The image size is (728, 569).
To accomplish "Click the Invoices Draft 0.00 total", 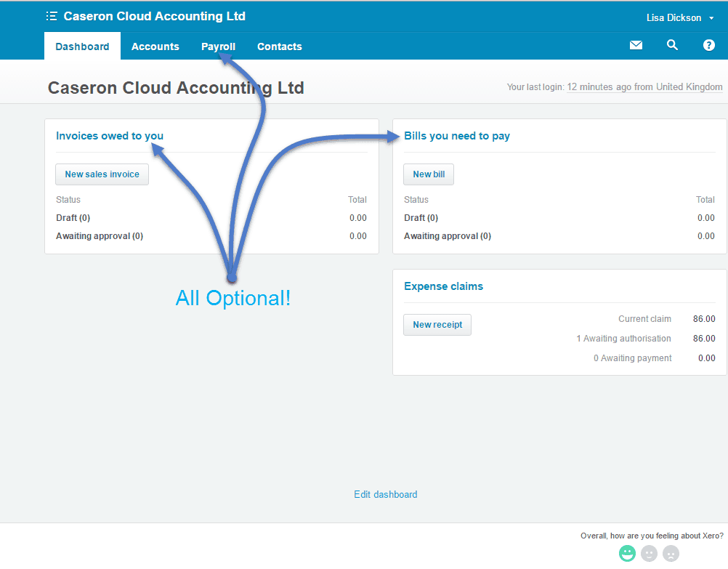I will (358, 218).
